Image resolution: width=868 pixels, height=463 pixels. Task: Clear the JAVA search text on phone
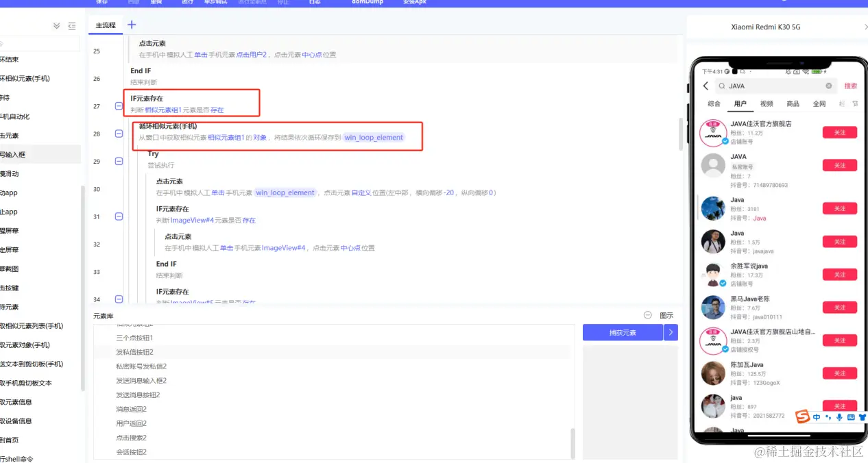click(x=828, y=86)
